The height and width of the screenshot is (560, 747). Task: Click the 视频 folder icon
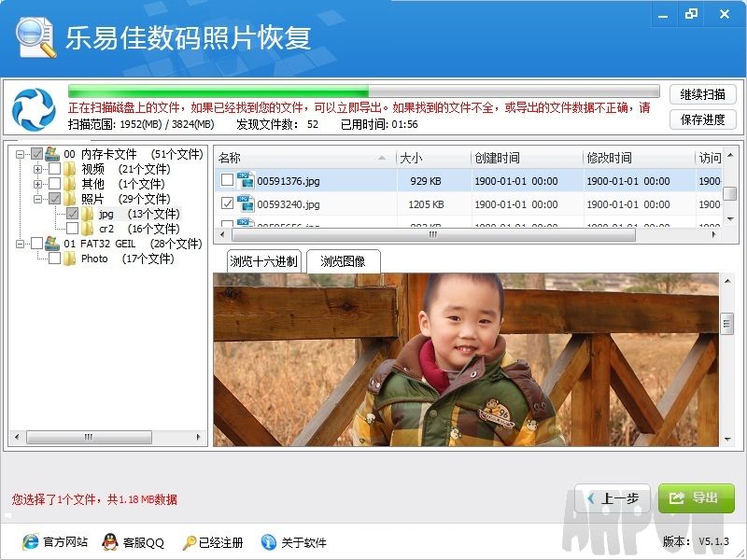(x=69, y=169)
